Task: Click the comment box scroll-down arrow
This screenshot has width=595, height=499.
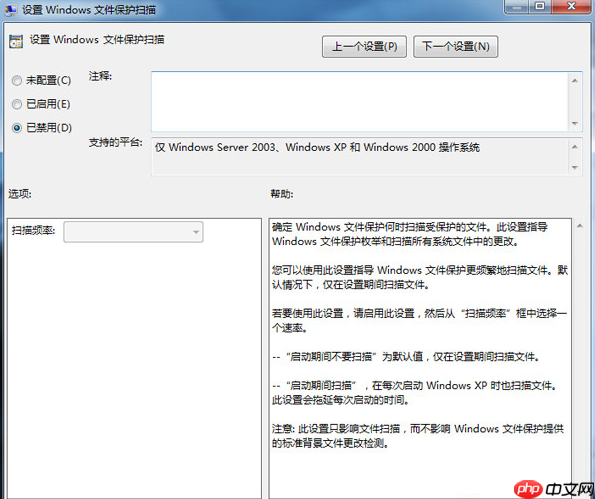Action: coord(575,123)
